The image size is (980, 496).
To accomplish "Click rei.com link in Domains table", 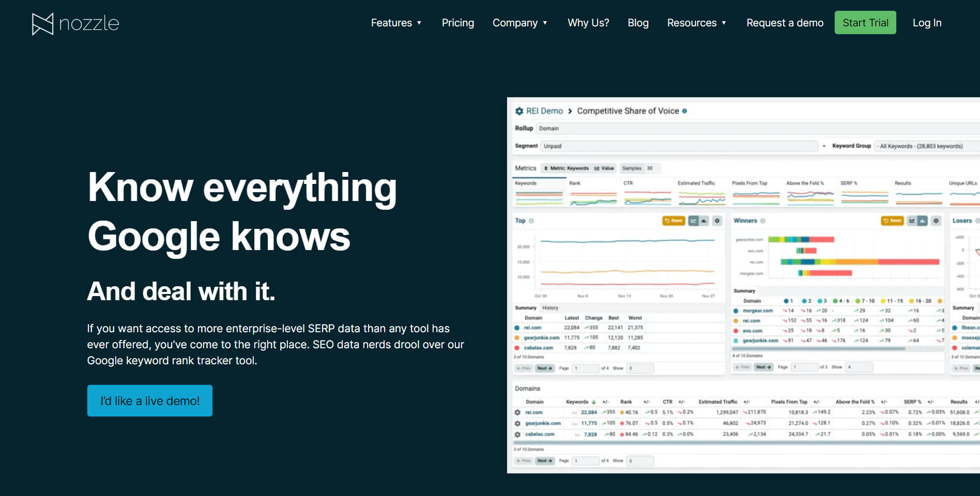I will tap(534, 413).
